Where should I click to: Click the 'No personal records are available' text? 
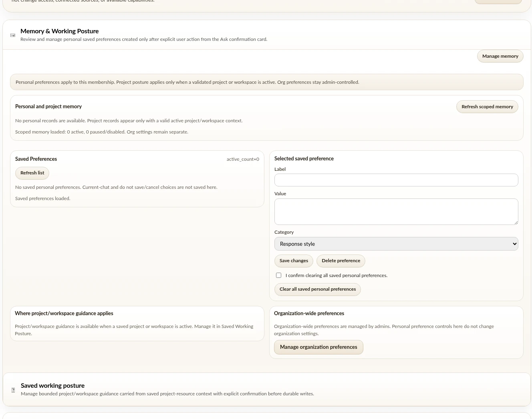[x=129, y=121]
